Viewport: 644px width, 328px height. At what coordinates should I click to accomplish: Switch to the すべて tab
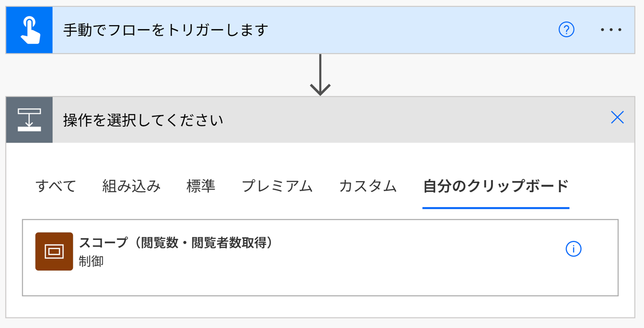pyautogui.click(x=56, y=186)
